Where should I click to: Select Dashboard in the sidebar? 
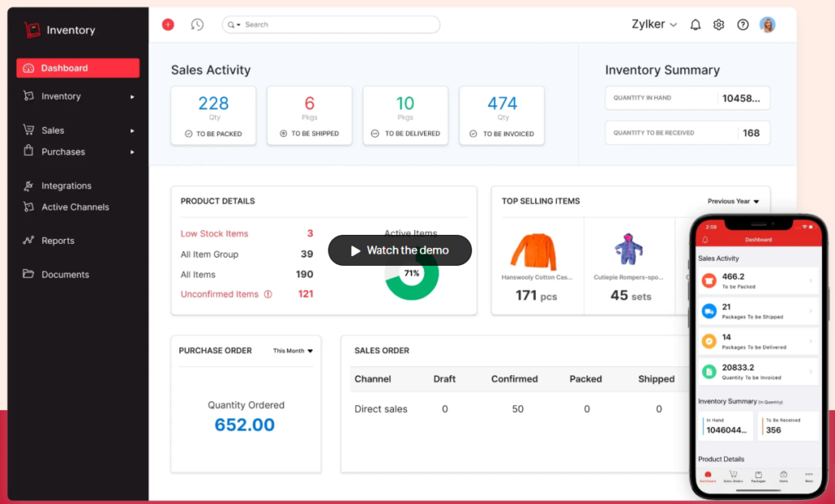click(x=77, y=69)
